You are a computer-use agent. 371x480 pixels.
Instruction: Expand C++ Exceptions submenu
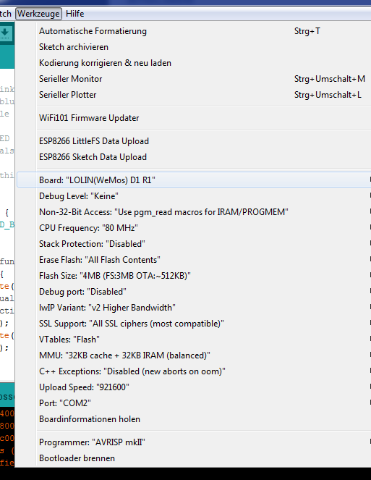(193, 372)
